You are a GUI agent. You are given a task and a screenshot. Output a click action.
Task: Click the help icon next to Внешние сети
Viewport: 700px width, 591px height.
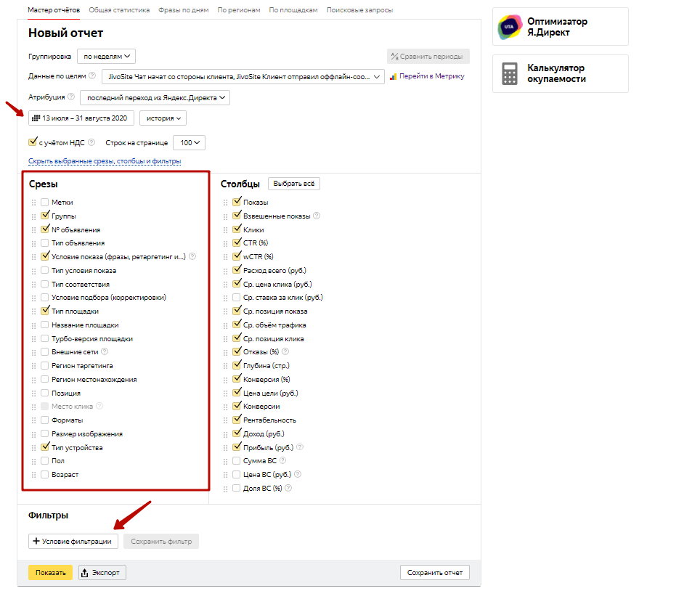click(x=105, y=351)
